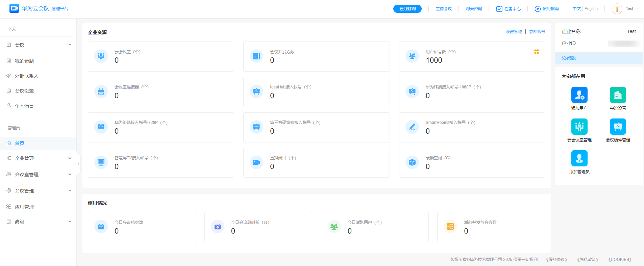The image size is (644, 266).
Task: Open the Test account dropdown
Action: point(631,9)
